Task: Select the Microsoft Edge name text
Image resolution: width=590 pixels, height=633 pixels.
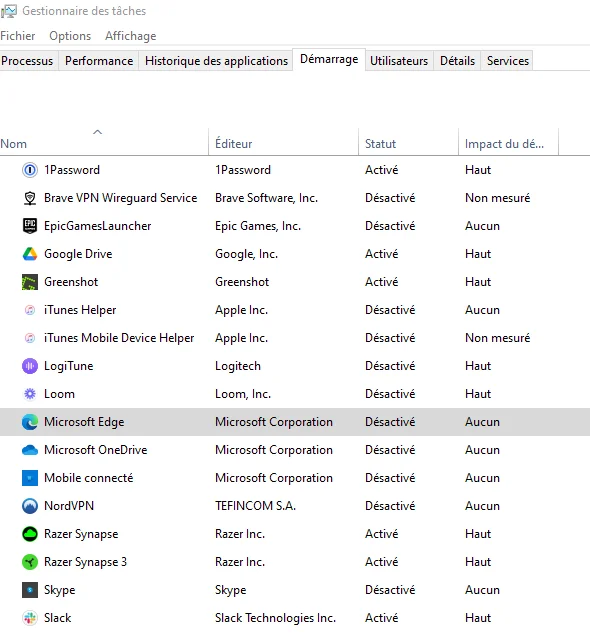Action: pyautogui.click(x=84, y=422)
